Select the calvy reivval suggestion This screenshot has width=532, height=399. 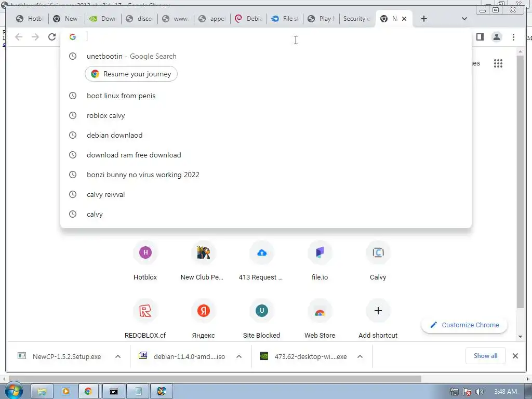(265, 194)
